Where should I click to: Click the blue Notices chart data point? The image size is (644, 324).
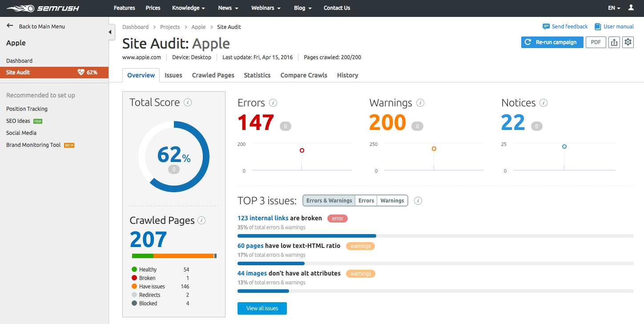click(x=564, y=146)
